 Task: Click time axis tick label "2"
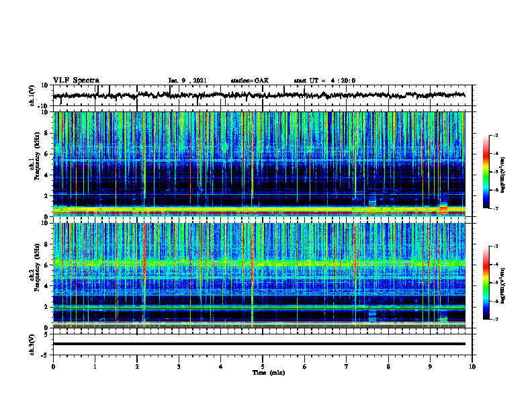[x=137, y=367]
